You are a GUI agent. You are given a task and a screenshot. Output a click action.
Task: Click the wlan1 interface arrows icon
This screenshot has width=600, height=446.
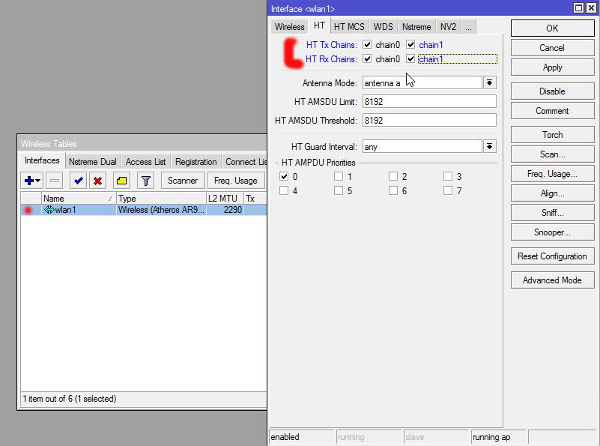(x=49, y=210)
